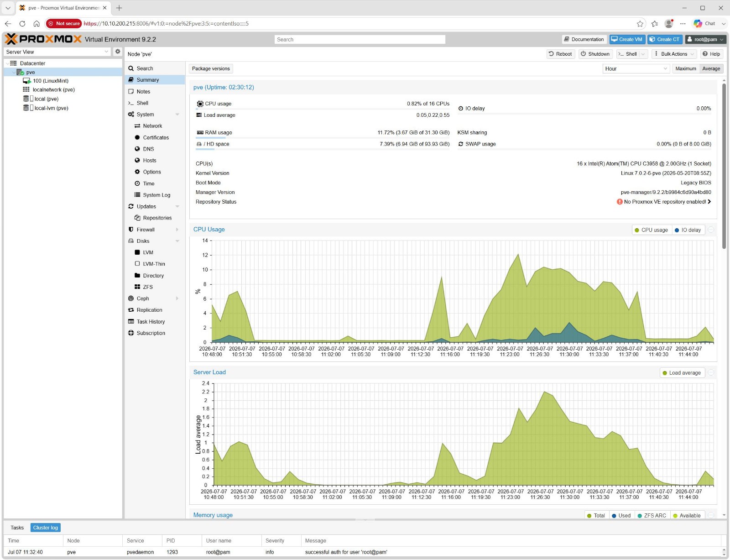The image size is (730, 560).
Task: Collapse the Updates section arrow
Action: pyautogui.click(x=177, y=206)
